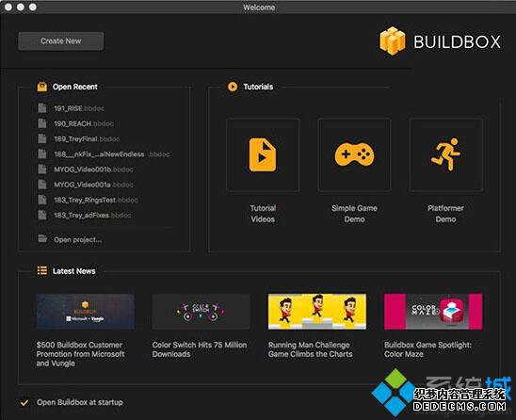This screenshot has height=420, width=516.
Task: Open Microsoft Vungle promotion news thumbnail
Action: click(86, 312)
